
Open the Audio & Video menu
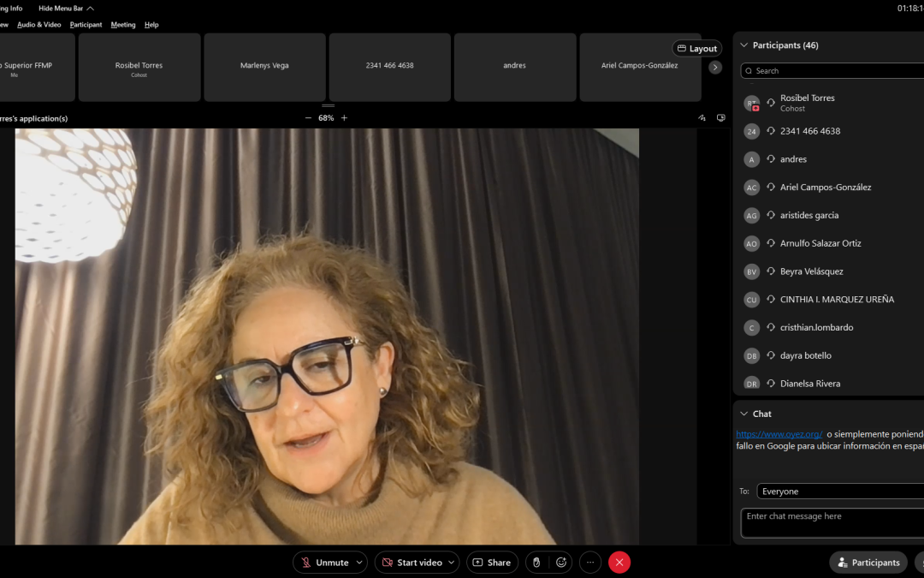[39, 25]
